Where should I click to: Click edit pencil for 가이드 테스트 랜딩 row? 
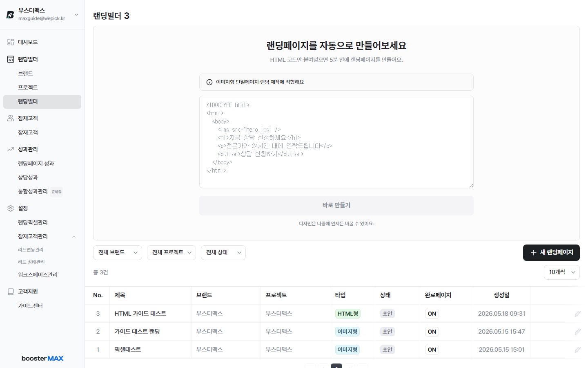pos(577,332)
